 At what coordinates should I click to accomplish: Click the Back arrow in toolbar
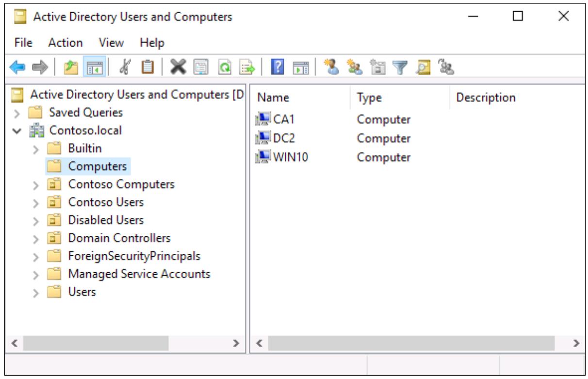16,67
